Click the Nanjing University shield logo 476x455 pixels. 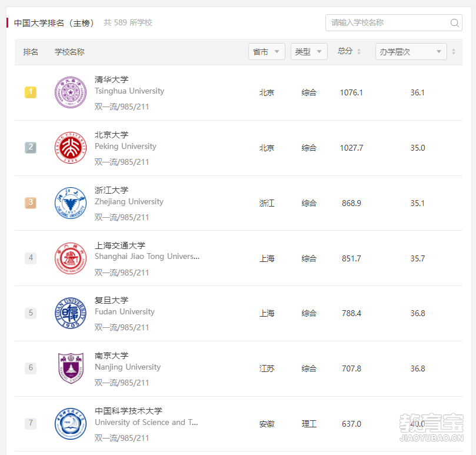[x=71, y=368]
